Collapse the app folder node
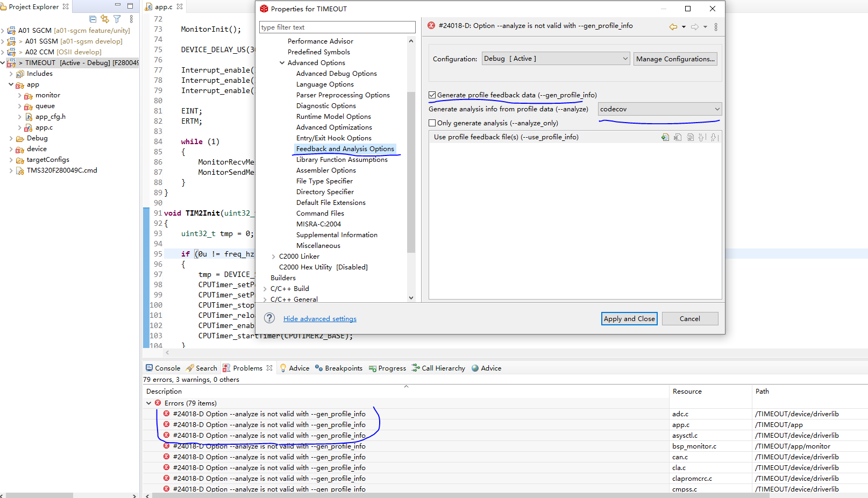868x498 pixels. (11, 84)
